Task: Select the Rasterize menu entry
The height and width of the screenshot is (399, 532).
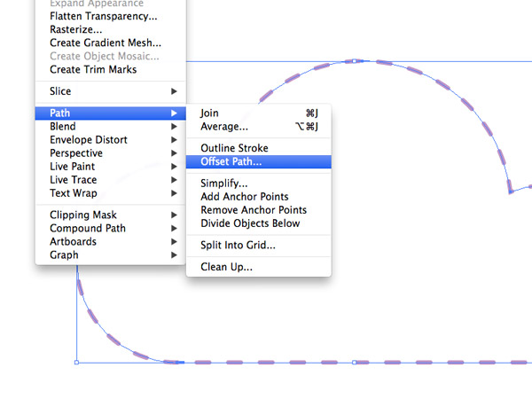Action: pyautogui.click(x=110, y=29)
